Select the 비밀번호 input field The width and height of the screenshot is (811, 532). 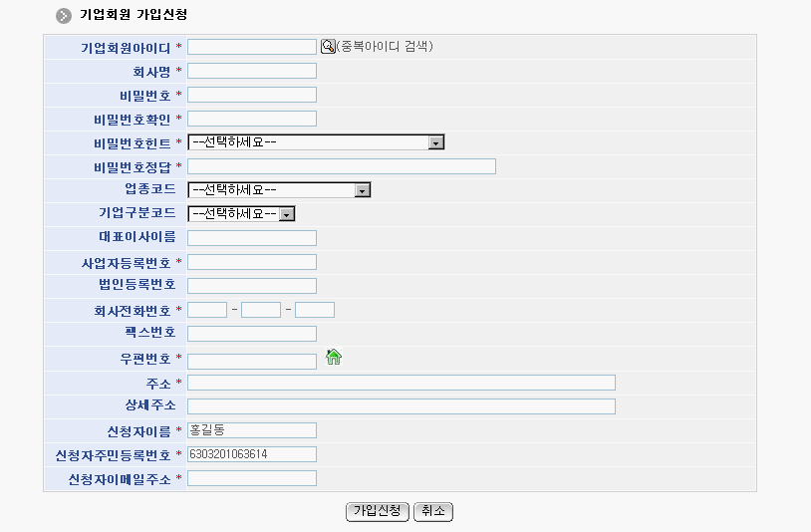click(x=252, y=95)
